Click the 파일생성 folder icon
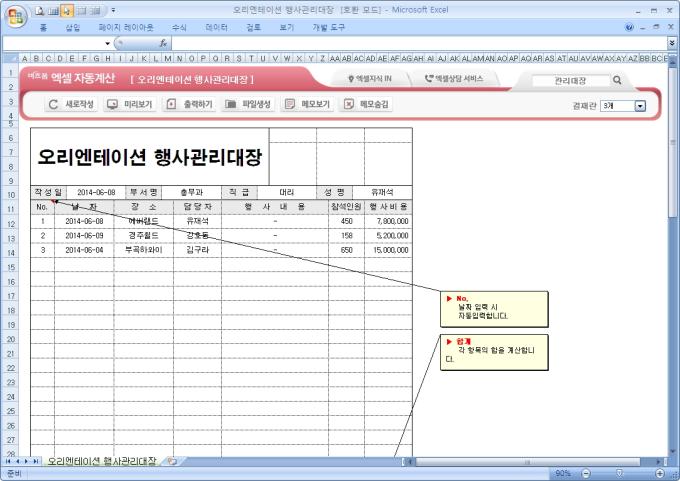 (x=231, y=105)
